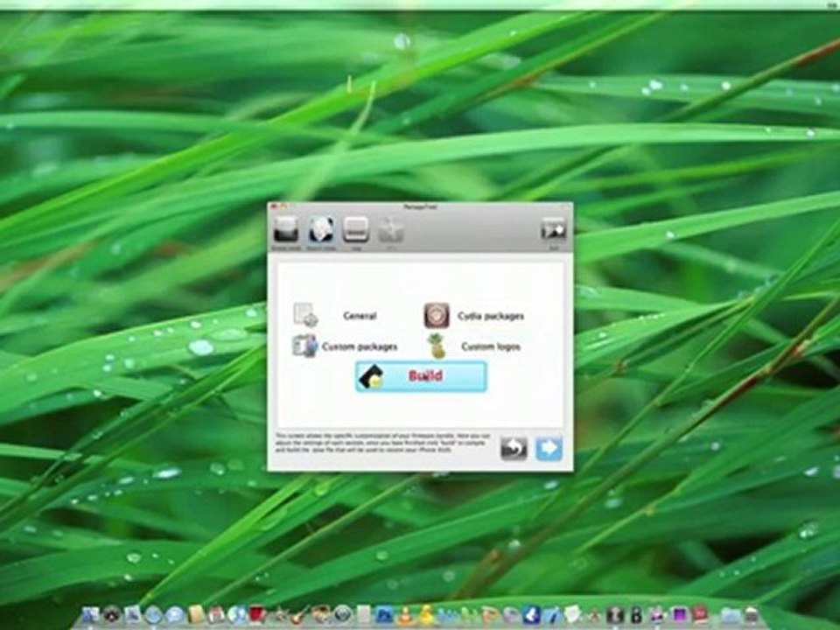Open the Custom packages section
The height and width of the screenshot is (630, 840).
tap(345, 346)
